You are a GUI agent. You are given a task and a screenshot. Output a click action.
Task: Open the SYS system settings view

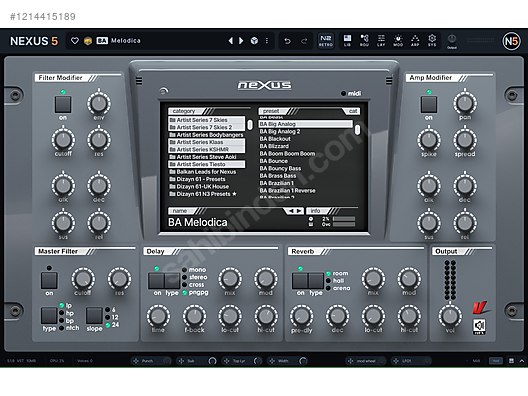(432, 40)
